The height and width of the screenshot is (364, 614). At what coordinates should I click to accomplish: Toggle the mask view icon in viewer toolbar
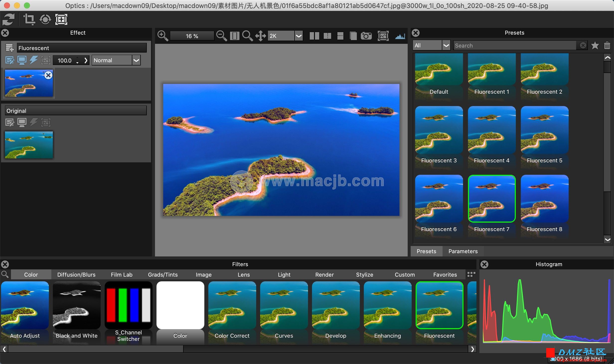coord(383,36)
